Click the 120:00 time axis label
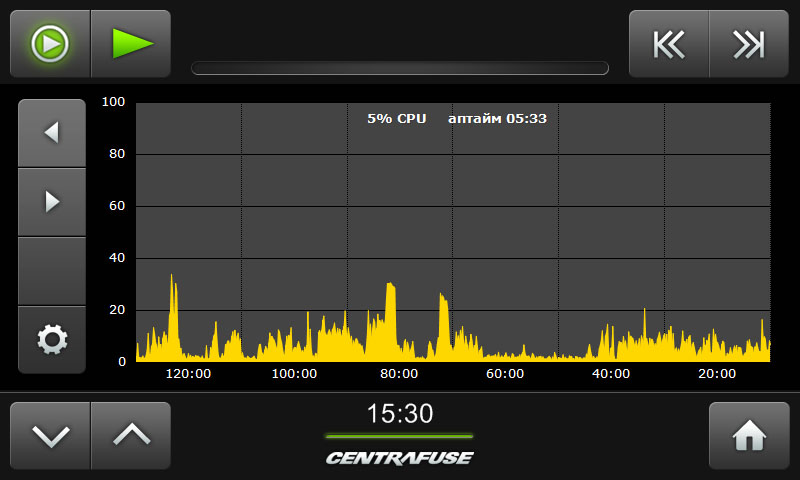 (x=188, y=374)
